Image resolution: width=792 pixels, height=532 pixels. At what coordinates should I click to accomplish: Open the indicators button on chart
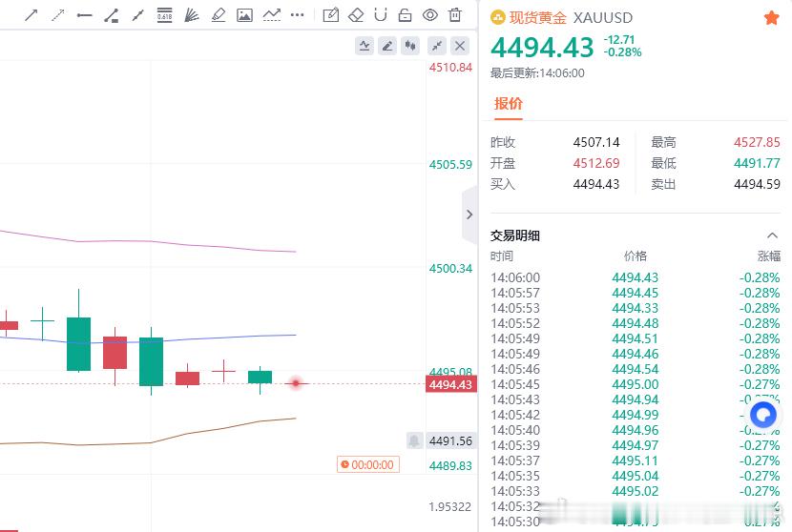[365, 46]
